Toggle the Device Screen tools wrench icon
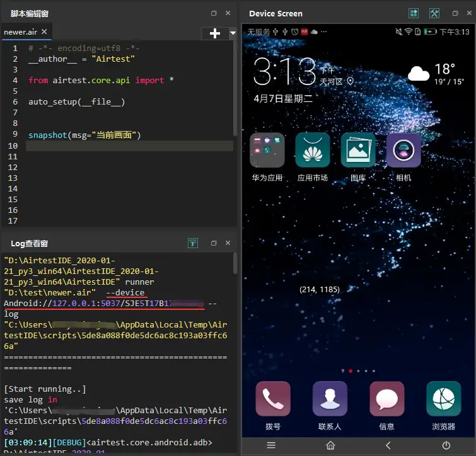The height and width of the screenshot is (456, 476). pyautogui.click(x=434, y=13)
